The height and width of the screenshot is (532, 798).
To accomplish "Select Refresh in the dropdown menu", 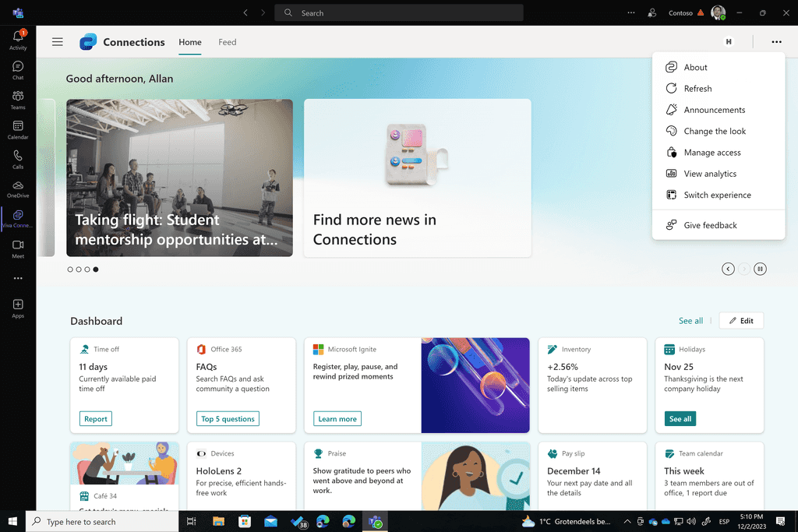I will click(718, 89).
